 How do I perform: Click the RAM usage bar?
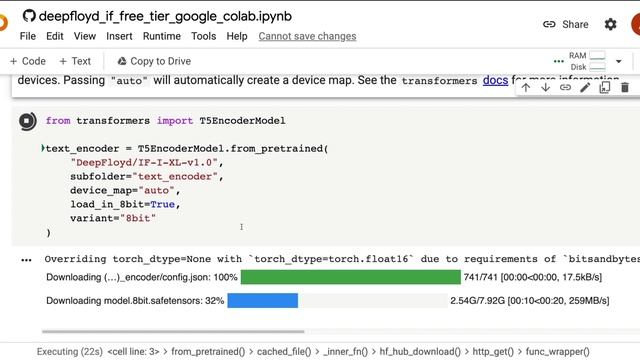597,56
